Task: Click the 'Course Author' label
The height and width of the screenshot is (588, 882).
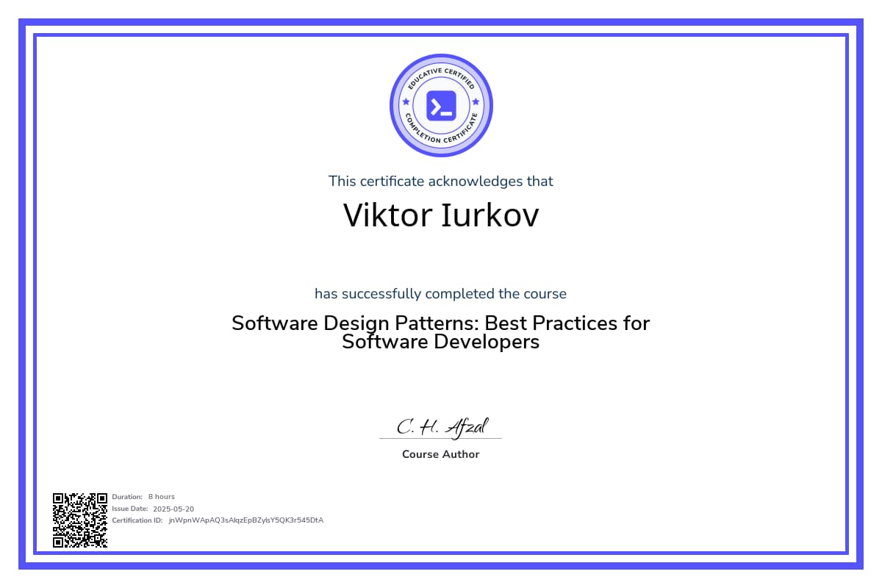Action: tap(441, 454)
